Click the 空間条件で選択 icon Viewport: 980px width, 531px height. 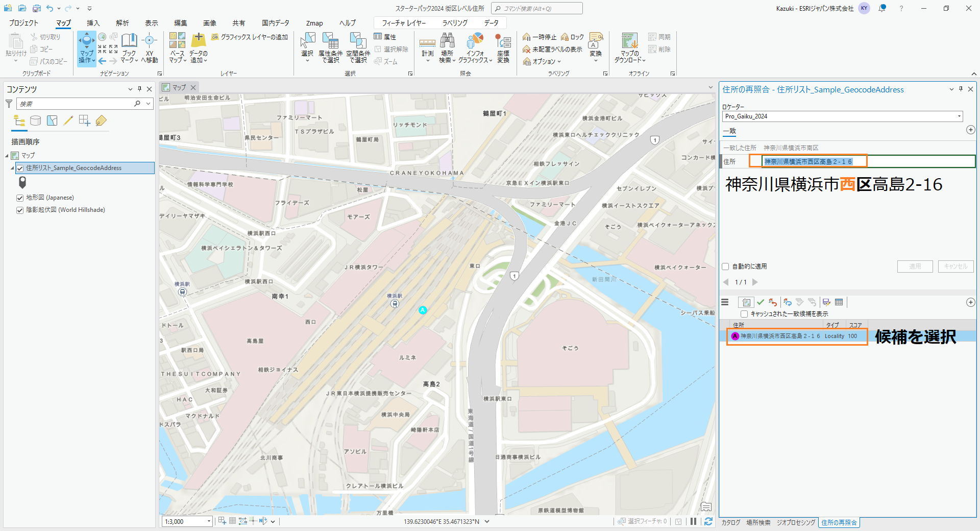click(358, 41)
